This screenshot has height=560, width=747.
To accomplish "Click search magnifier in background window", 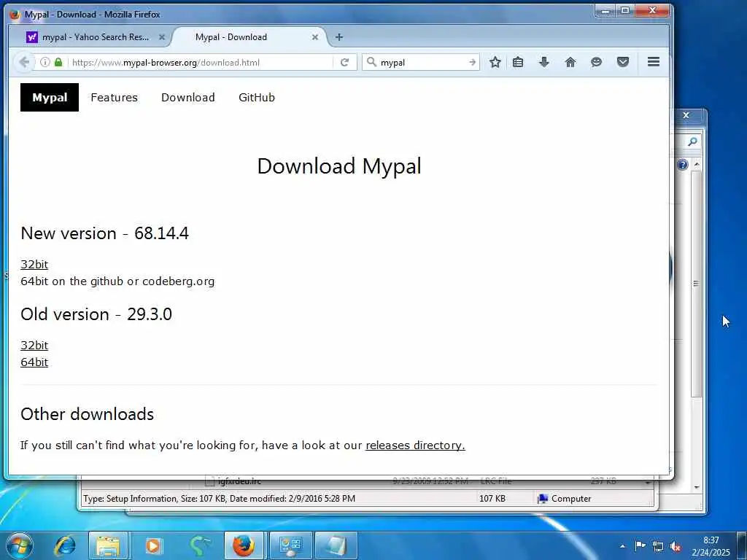I will pos(692,141).
